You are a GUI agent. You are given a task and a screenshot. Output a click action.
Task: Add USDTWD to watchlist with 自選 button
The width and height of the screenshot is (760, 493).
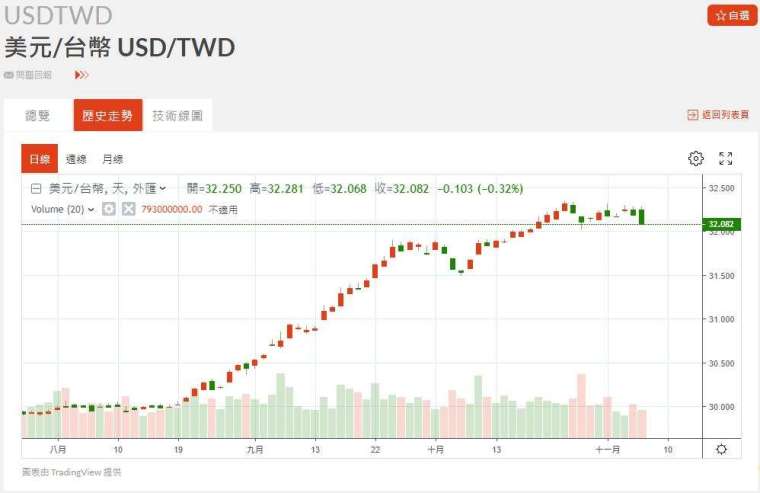coord(731,16)
